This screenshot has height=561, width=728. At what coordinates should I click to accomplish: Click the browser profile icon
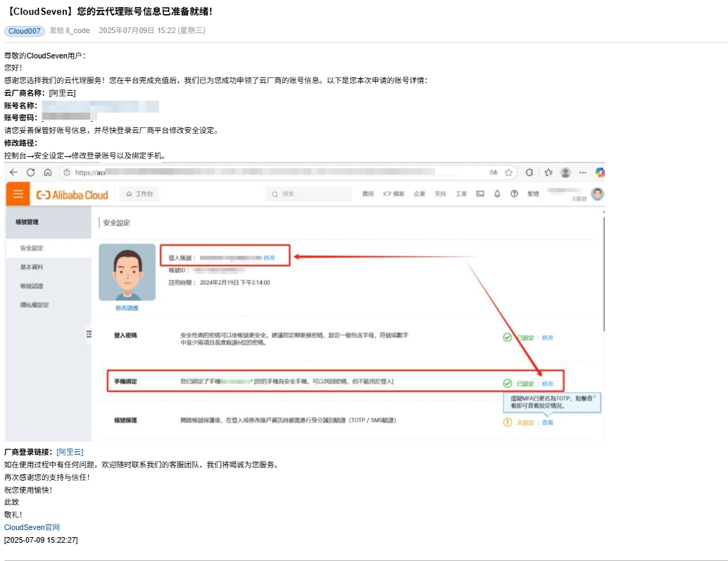tap(565, 172)
